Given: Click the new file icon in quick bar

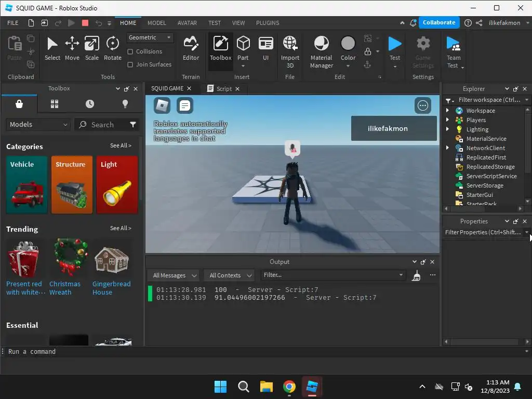Looking at the screenshot, I should 31,23.
